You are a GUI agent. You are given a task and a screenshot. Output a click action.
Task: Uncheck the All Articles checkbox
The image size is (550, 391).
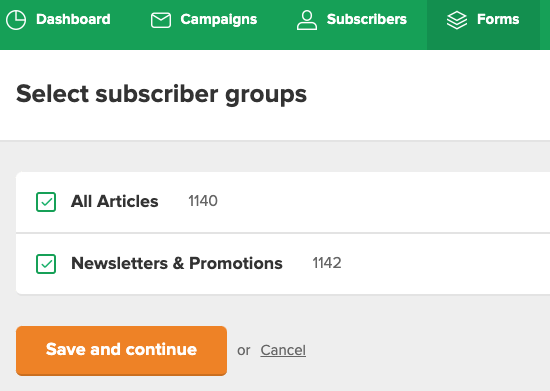coord(46,202)
